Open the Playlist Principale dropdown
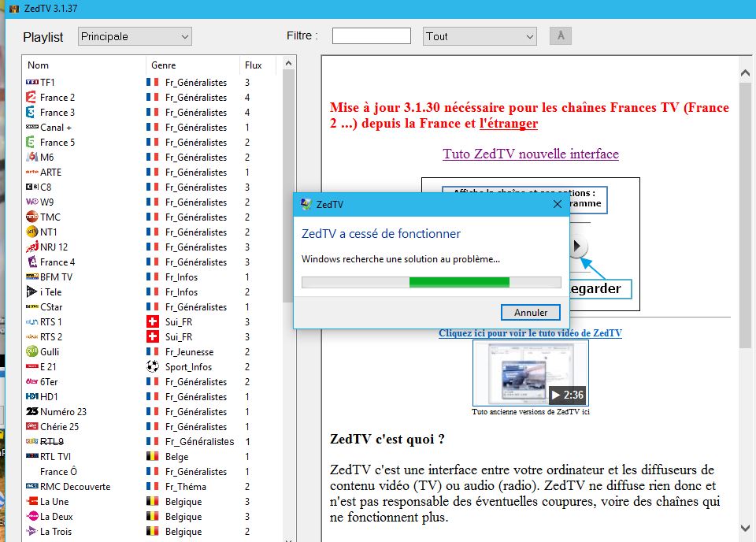This screenshot has height=542, width=756. tap(135, 36)
